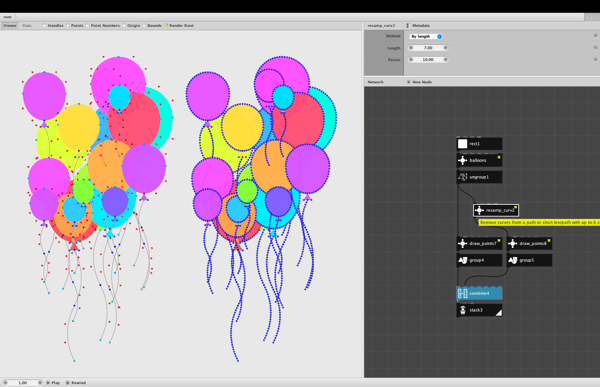The image size is (600, 387).
Task: Decrease the Points value with left arrow
Action: pos(411,60)
